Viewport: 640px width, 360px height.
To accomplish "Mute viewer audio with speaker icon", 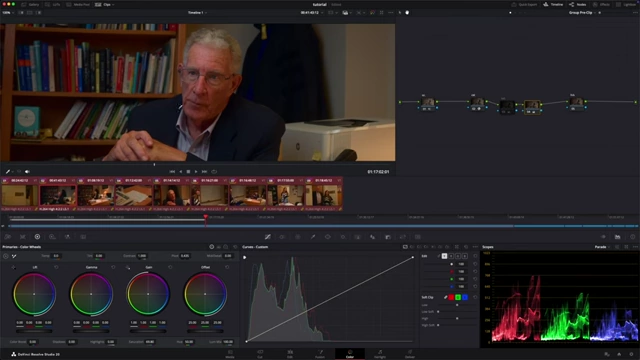I will click(27, 172).
